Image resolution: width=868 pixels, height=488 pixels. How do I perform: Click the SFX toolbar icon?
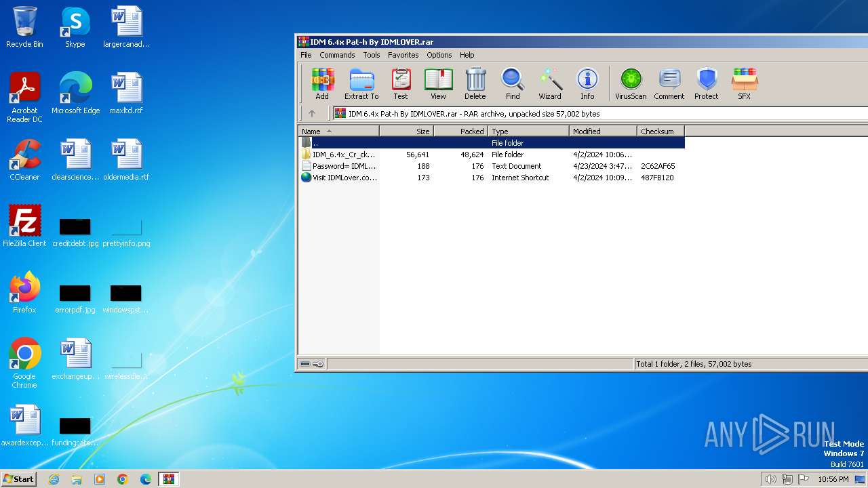745,84
